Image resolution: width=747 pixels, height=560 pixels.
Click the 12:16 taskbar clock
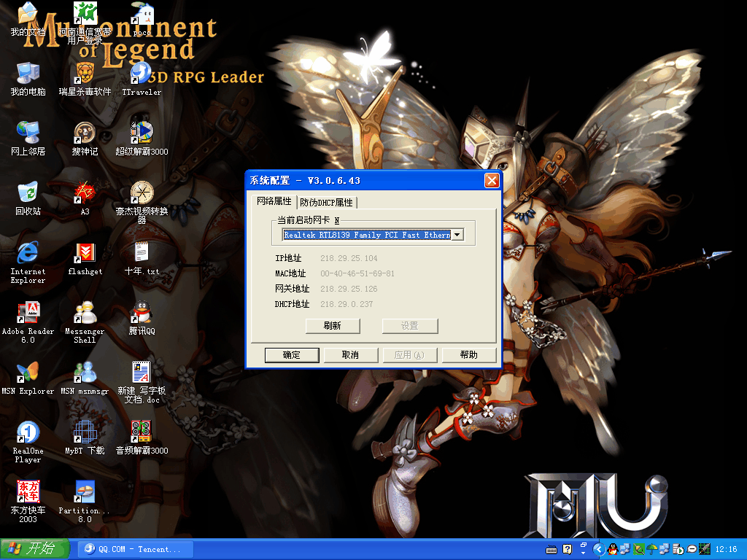click(x=726, y=550)
